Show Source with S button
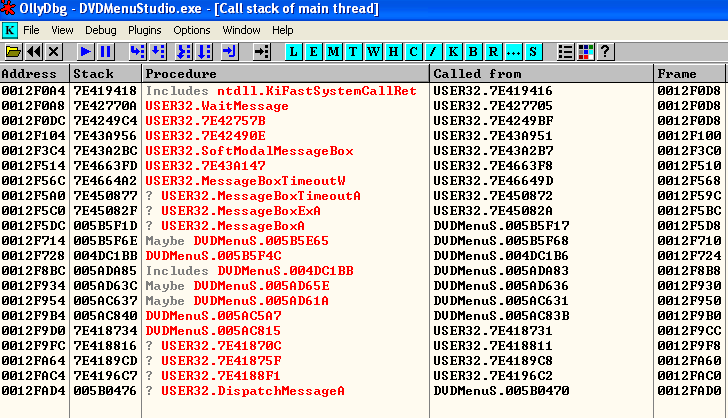728x418 pixels. point(533,52)
